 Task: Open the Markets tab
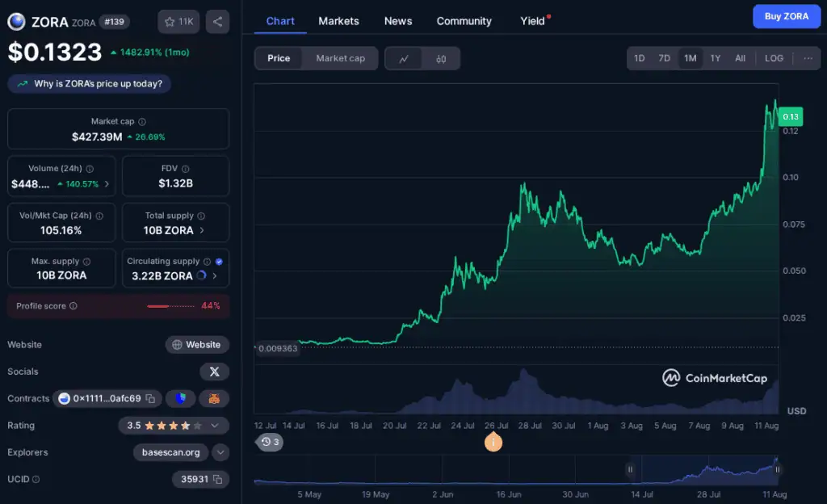(x=338, y=21)
